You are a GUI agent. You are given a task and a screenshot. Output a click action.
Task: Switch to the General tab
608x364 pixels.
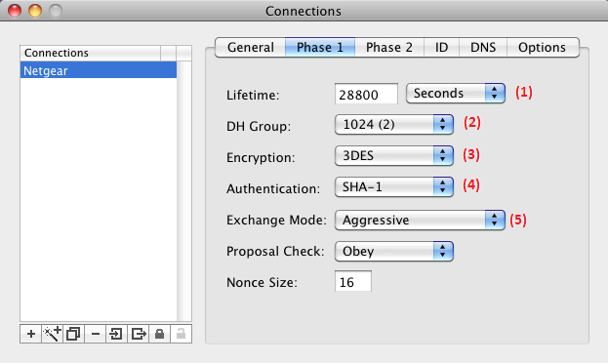tap(250, 47)
